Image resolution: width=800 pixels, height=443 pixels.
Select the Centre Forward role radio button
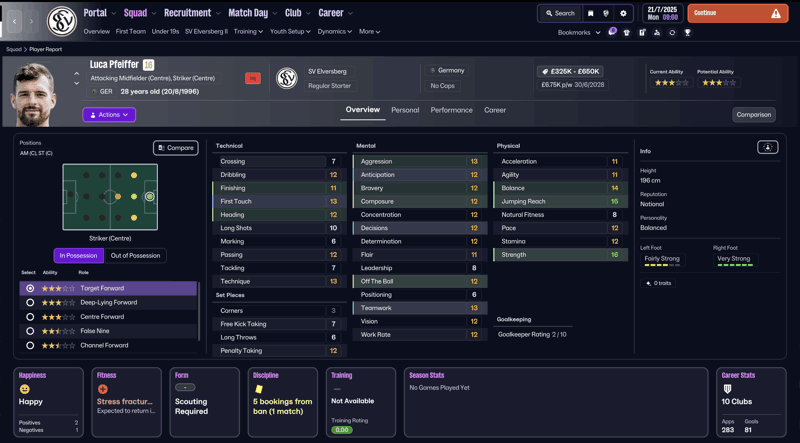tap(30, 317)
